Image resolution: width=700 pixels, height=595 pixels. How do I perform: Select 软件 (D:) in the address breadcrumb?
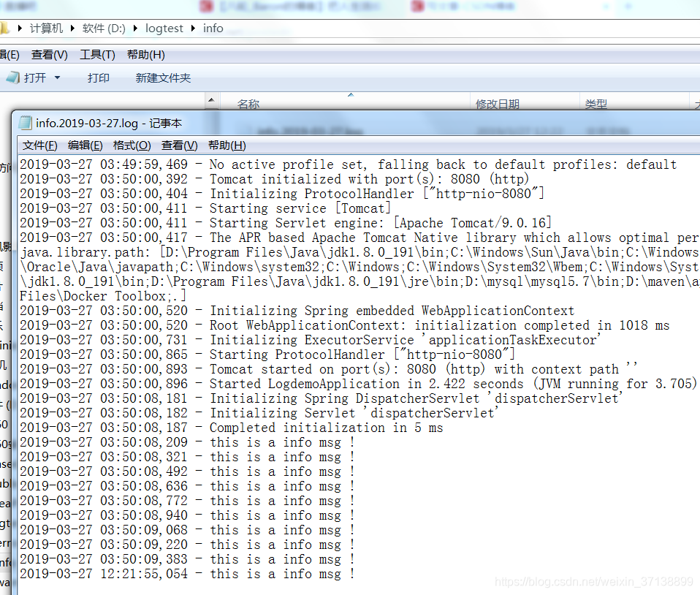104,28
